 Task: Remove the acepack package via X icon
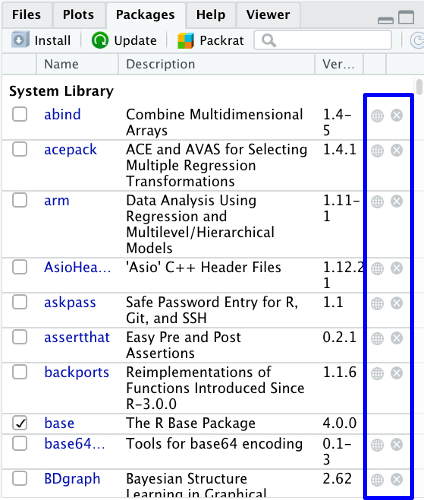(397, 150)
